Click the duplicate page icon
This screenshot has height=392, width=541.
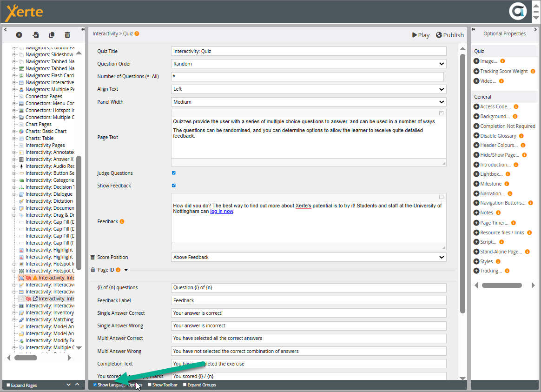click(52, 35)
